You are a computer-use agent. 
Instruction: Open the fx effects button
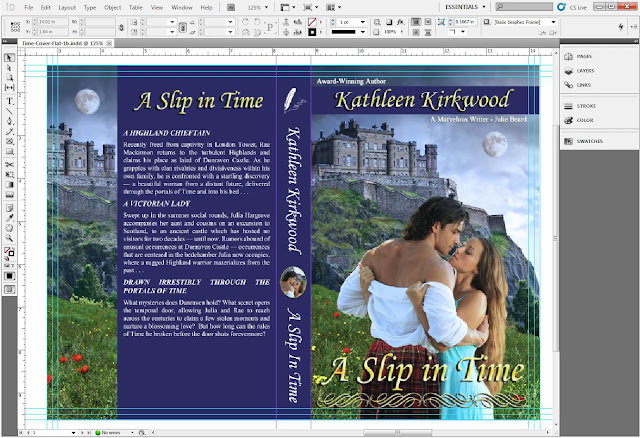(401, 22)
